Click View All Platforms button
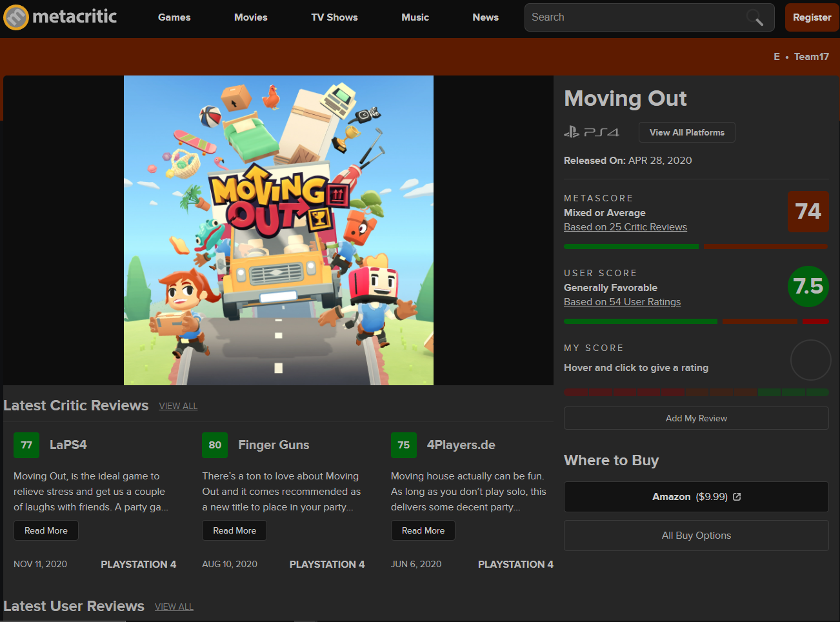Viewport: 840px width, 622px height. [x=687, y=132]
